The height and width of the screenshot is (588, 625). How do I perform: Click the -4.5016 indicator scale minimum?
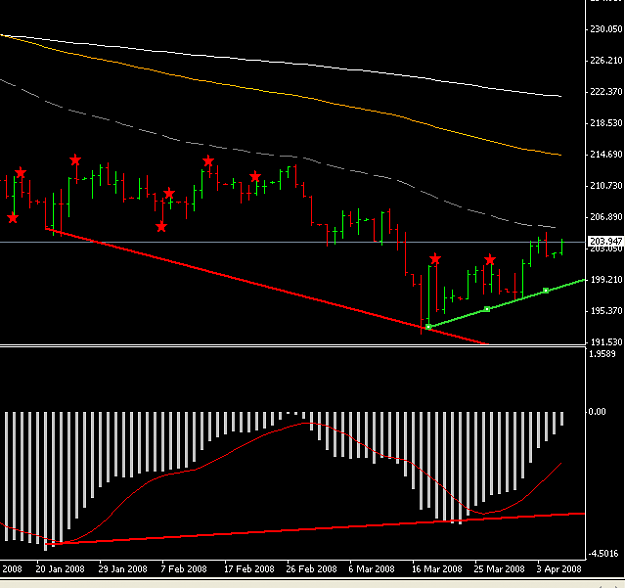pyautogui.click(x=603, y=554)
